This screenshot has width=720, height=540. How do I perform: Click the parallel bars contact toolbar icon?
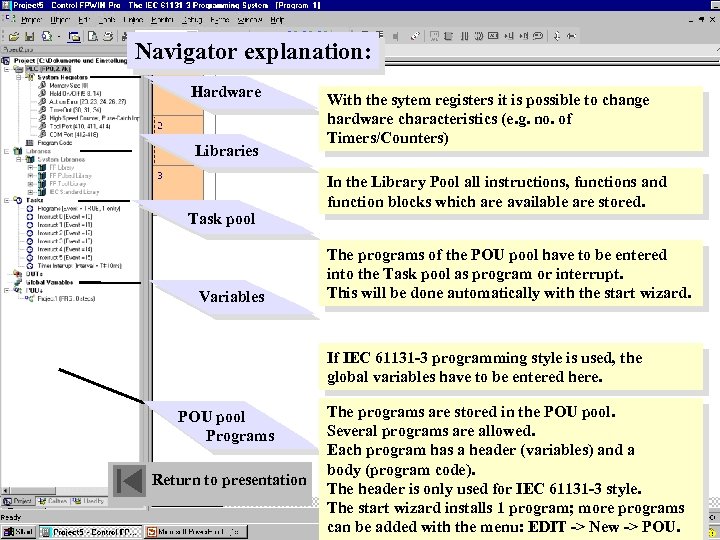click(464, 36)
